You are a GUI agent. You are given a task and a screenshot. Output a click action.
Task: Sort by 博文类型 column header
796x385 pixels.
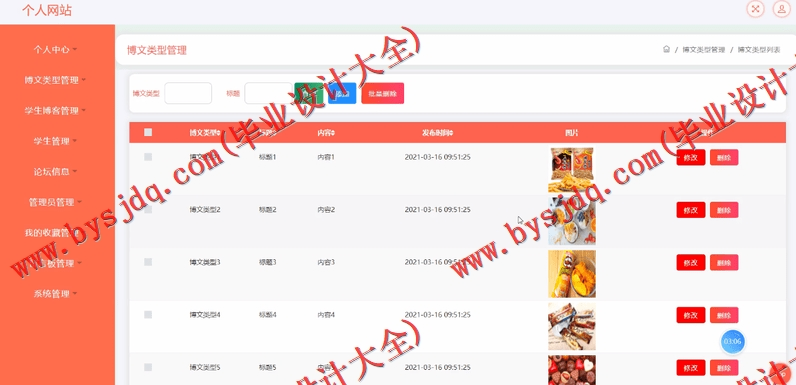[205, 133]
